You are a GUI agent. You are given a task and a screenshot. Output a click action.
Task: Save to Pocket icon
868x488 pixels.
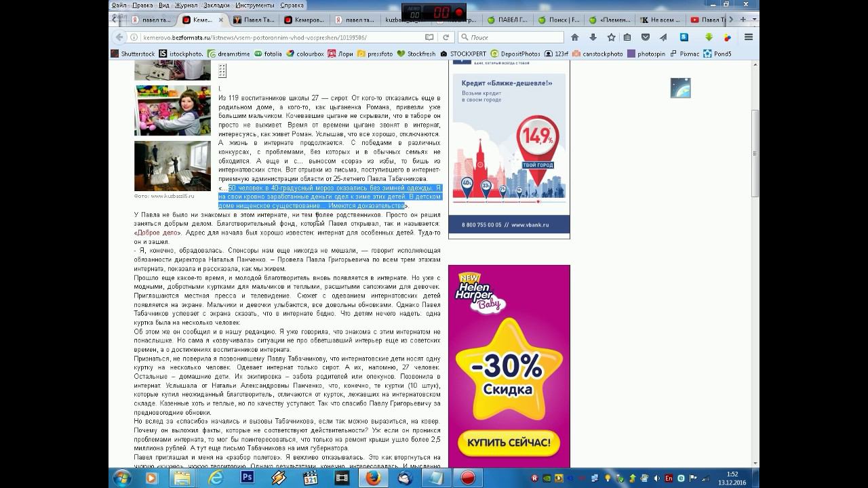646,37
